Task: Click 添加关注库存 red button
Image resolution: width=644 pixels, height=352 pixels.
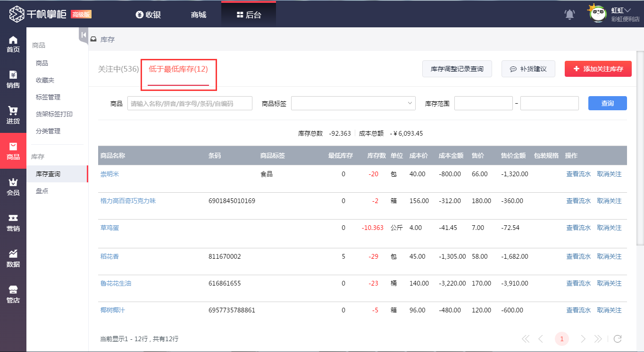Action: coord(598,69)
